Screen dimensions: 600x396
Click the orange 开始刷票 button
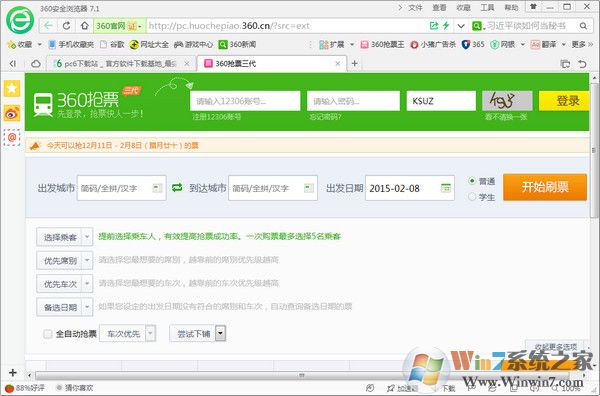point(545,187)
